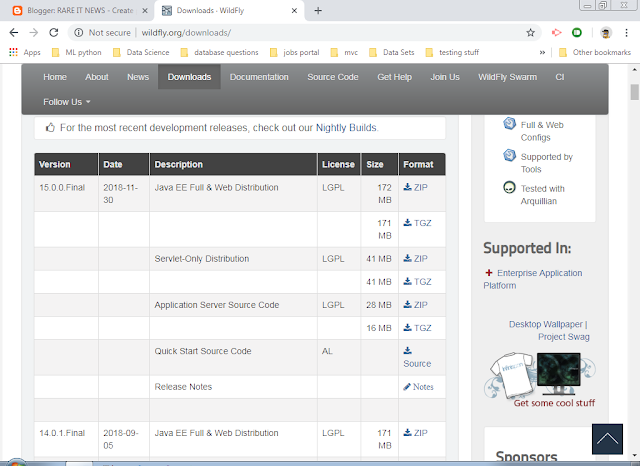Open the Chrome profile avatar
This screenshot has height=466, width=640.
pyautogui.click(x=606, y=33)
